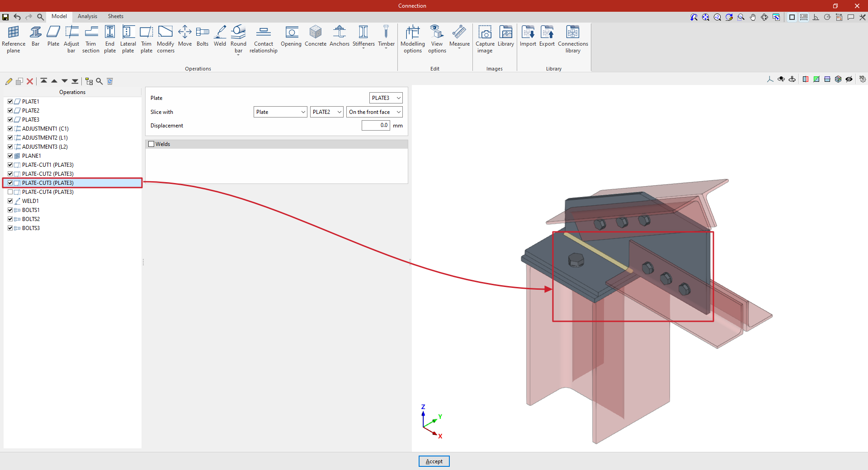Open the Sheets tab

coord(115,16)
